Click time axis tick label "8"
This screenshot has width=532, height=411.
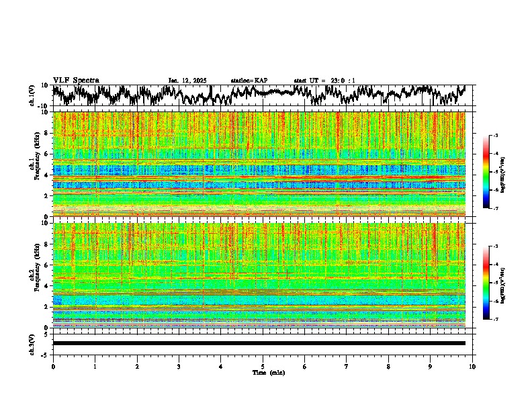coord(388,367)
